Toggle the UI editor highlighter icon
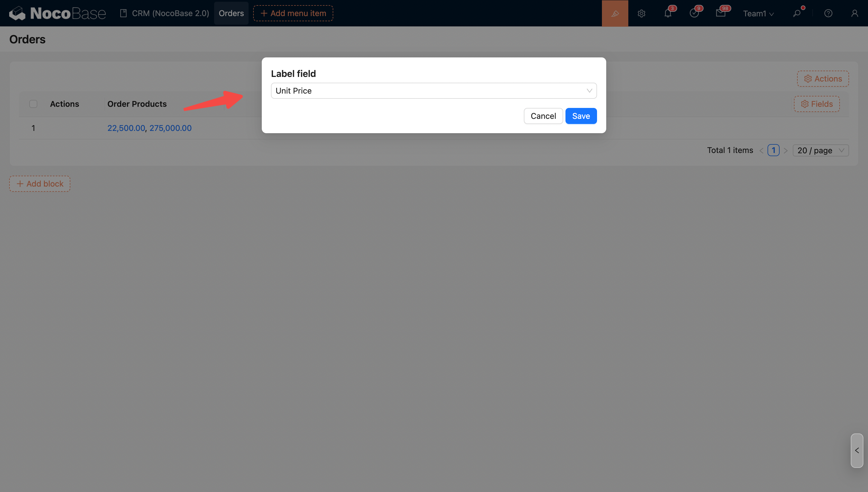This screenshot has width=868, height=492. pos(615,13)
